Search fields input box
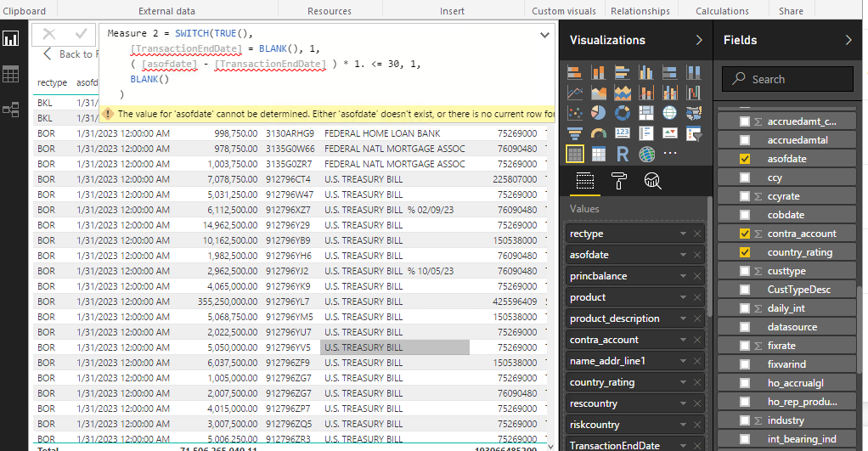This screenshot has width=868, height=451. 787,79
